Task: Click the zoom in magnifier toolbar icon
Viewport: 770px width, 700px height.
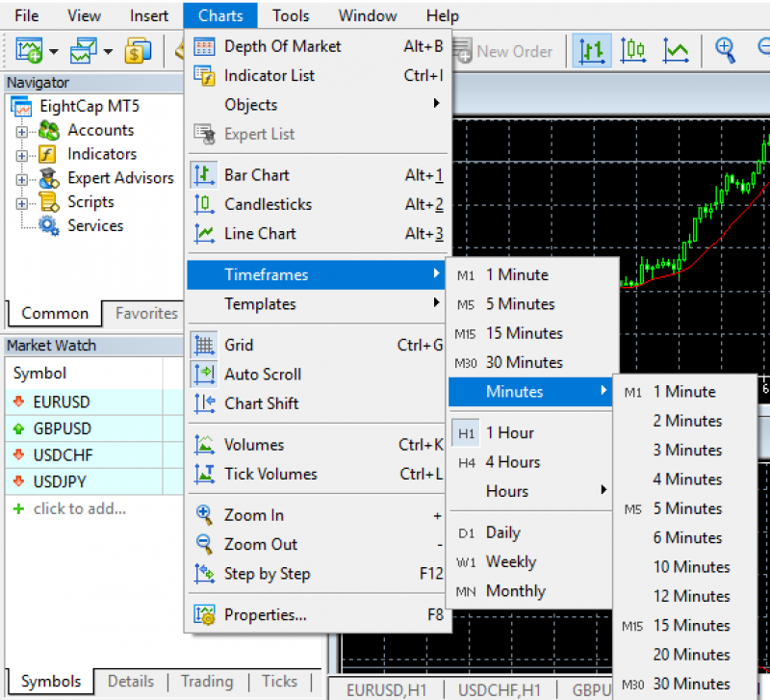Action: pos(725,51)
